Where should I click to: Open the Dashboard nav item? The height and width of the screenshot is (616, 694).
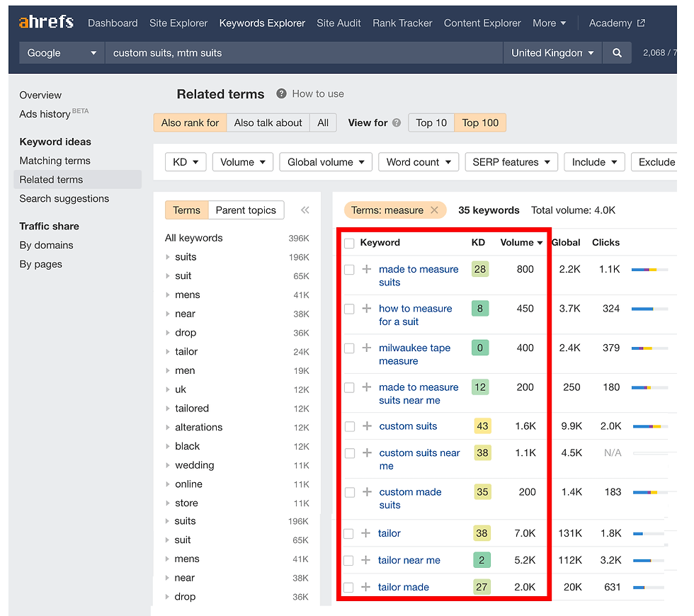point(113,23)
